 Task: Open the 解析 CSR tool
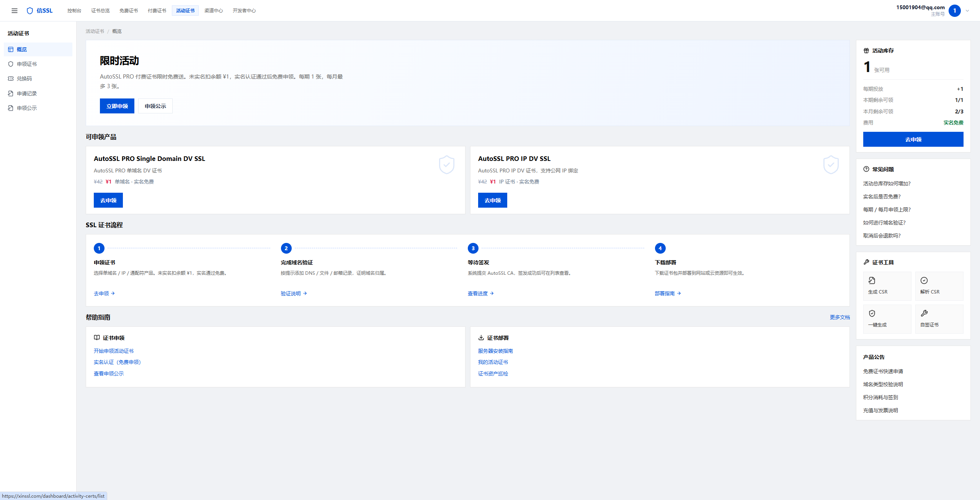click(939, 286)
